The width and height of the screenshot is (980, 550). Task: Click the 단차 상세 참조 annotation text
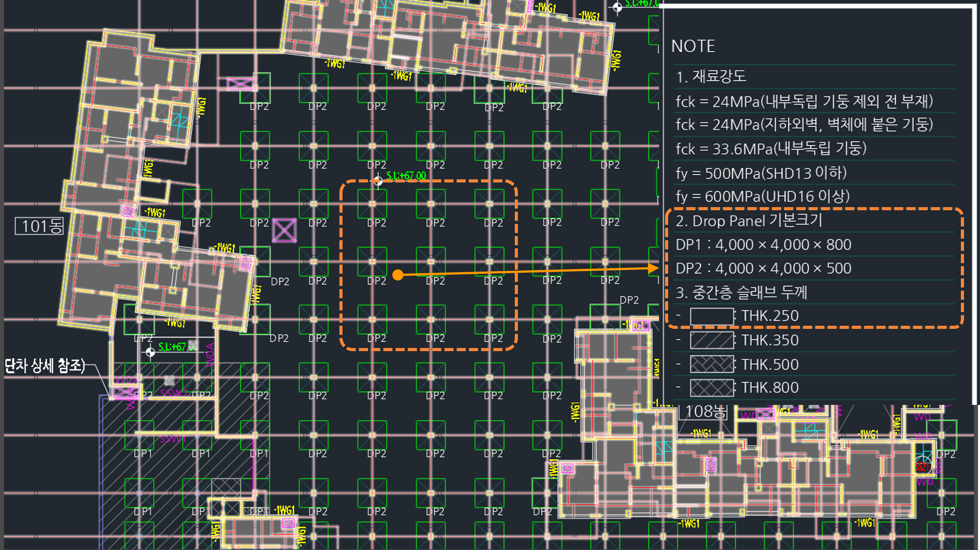pyautogui.click(x=45, y=366)
